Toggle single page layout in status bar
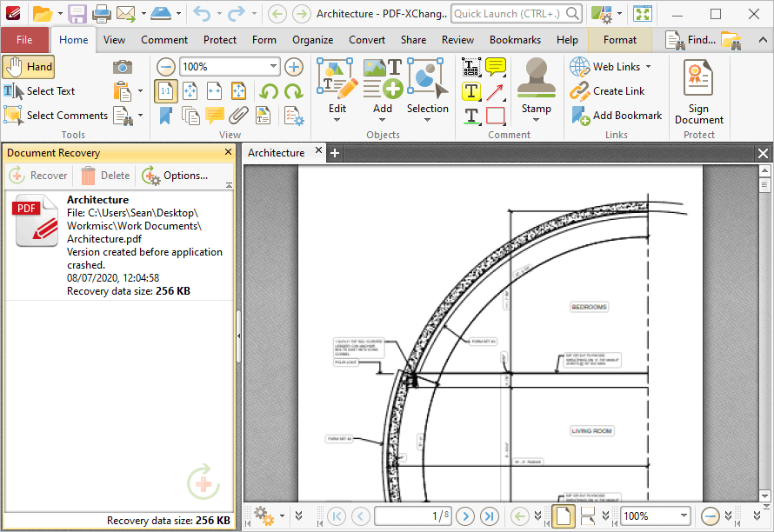 click(564, 516)
